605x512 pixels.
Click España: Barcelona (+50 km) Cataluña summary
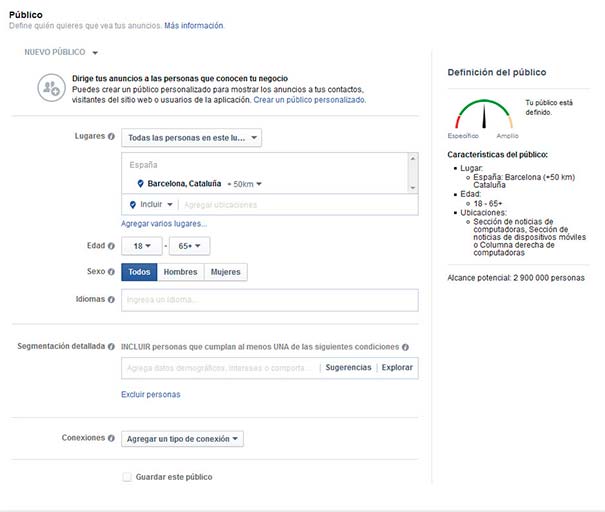[x=524, y=181]
